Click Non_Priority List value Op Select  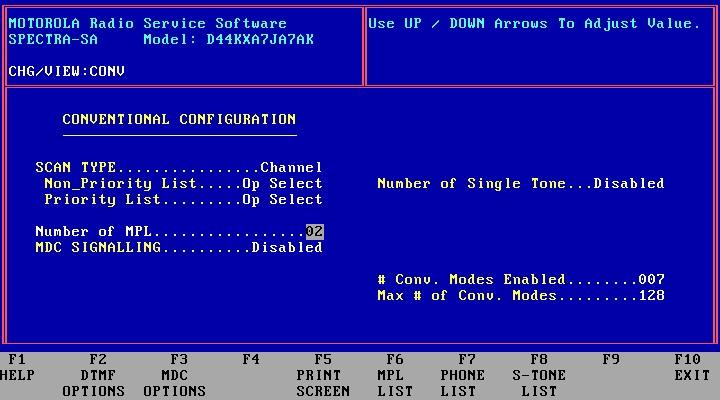coord(282,183)
